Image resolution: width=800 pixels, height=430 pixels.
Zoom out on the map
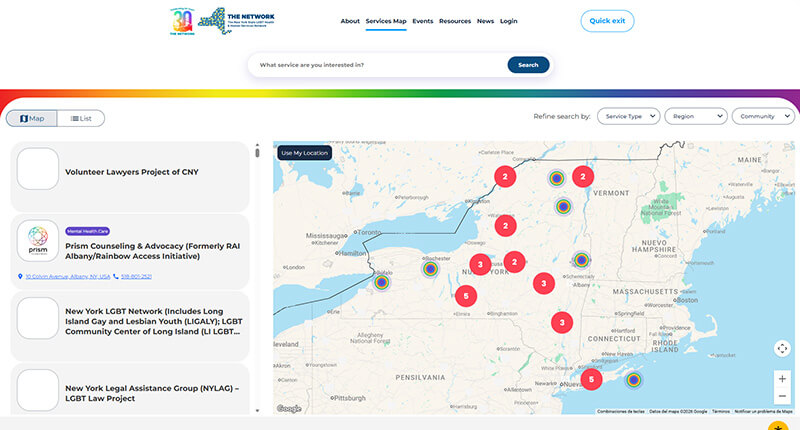tap(782, 399)
